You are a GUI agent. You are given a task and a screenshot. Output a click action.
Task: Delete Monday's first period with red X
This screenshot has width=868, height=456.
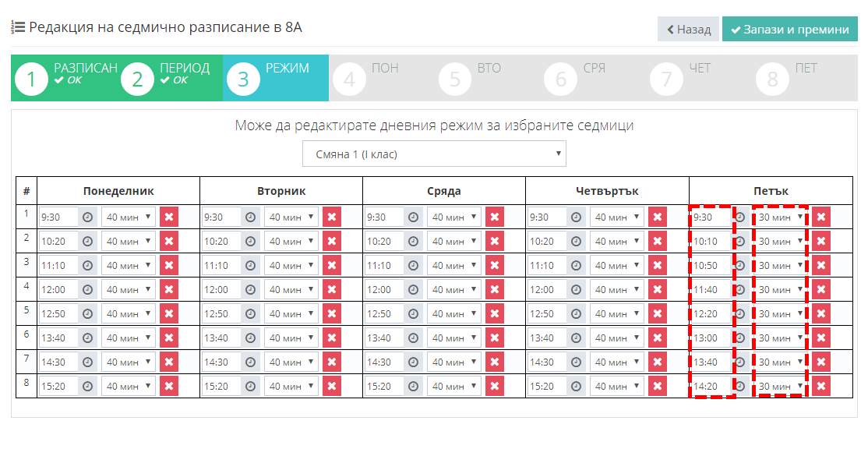169,217
